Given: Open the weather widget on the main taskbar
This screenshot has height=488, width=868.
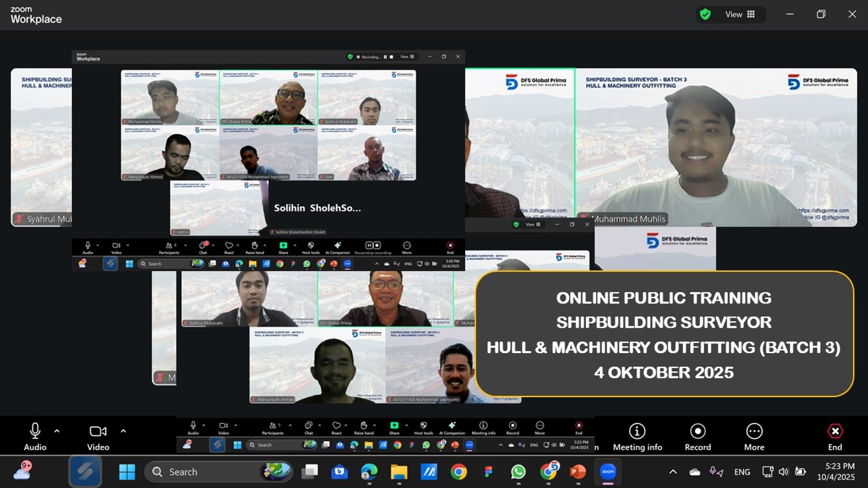Looking at the screenshot, I should coord(22,472).
